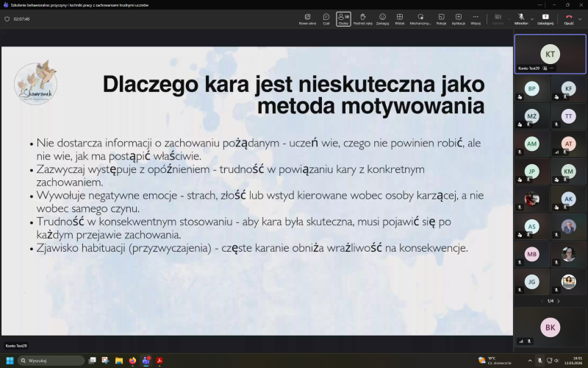The width and height of the screenshot is (588, 368).
Task: Open the Widok view options
Action: [x=400, y=18]
